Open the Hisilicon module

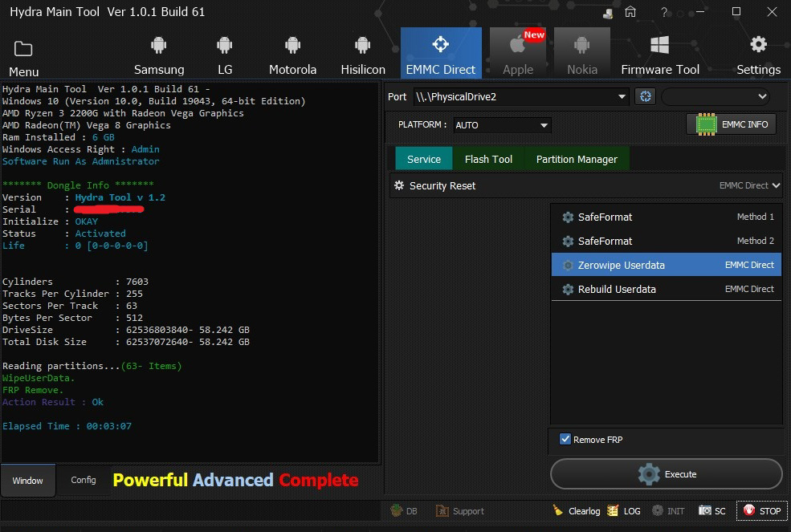[363, 46]
